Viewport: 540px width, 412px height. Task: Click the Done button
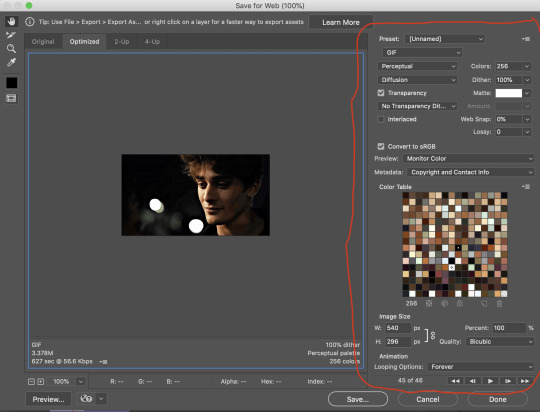[x=498, y=399]
